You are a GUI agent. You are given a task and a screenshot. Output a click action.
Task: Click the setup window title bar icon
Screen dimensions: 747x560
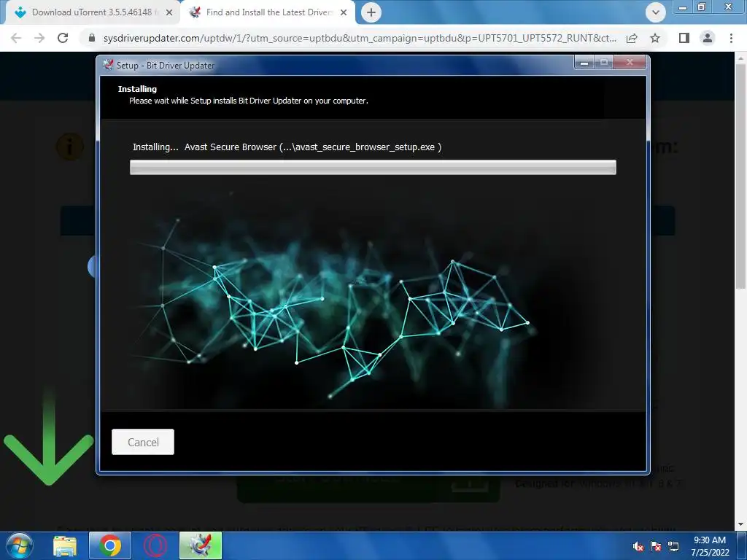click(108, 65)
